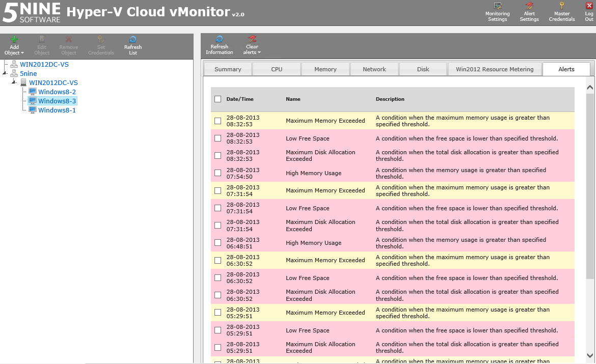This screenshot has height=364, width=596.
Task: Select the Alerts tab
Action: [x=566, y=69]
